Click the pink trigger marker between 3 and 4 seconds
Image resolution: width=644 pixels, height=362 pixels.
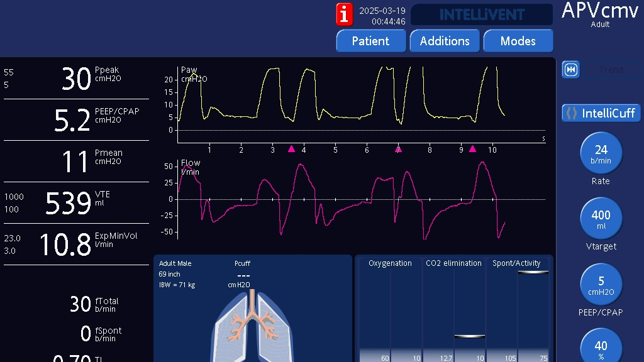[291, 149]
